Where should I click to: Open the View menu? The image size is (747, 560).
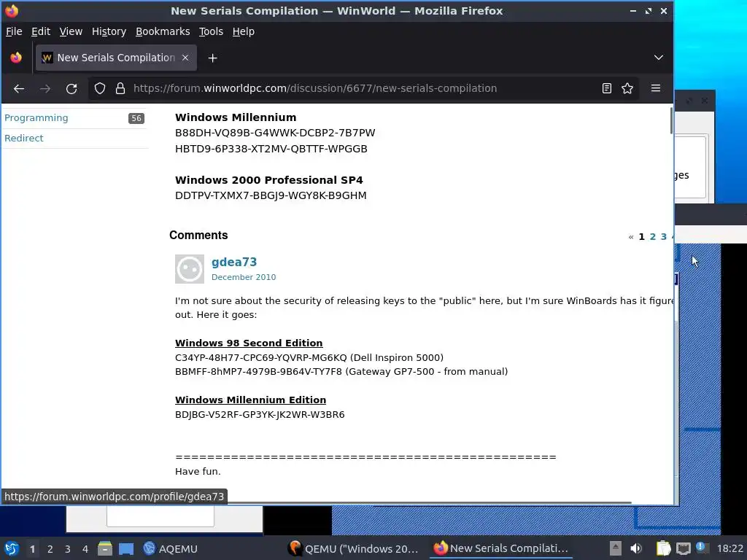[x=71, y=31]
